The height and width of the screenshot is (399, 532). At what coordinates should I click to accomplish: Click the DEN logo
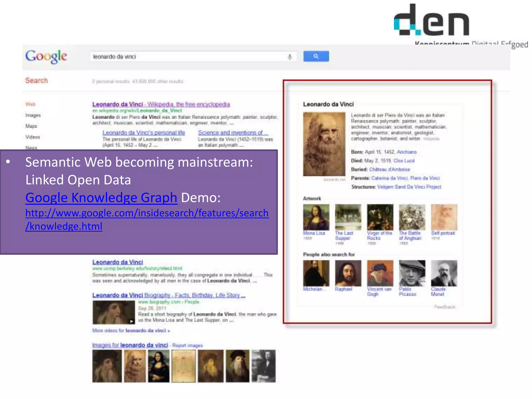pyautogui.click(x=431, y=20)
